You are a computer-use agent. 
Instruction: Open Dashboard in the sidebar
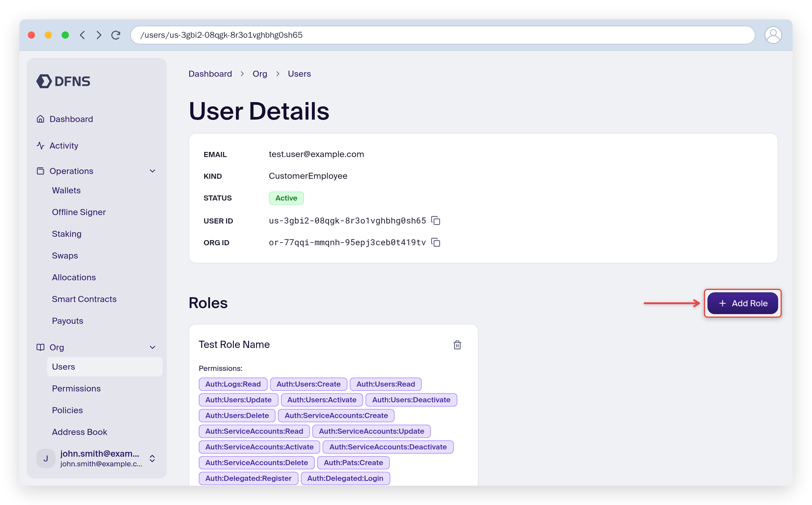point(71,119)
